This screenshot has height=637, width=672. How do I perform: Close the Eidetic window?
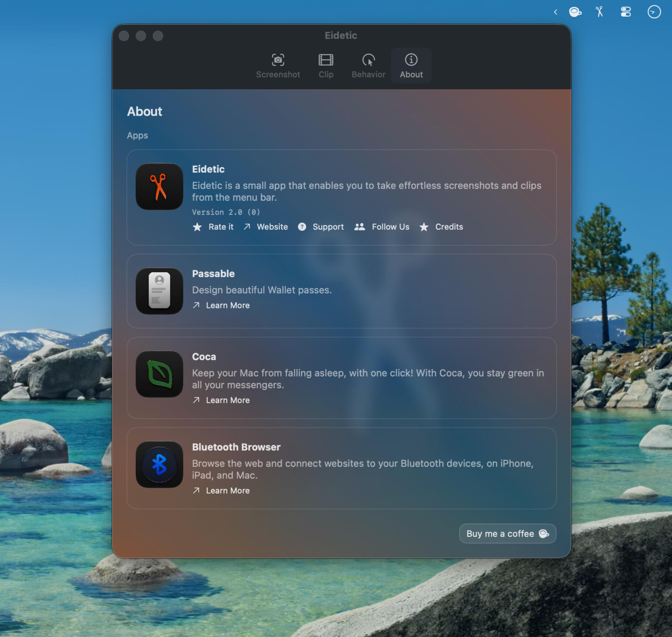click(124, 36)
